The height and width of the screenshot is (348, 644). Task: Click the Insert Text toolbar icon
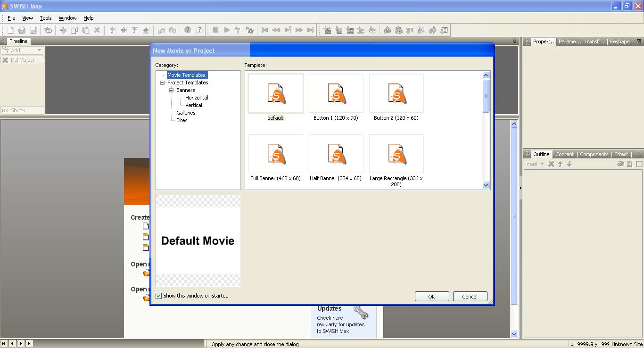444,30
